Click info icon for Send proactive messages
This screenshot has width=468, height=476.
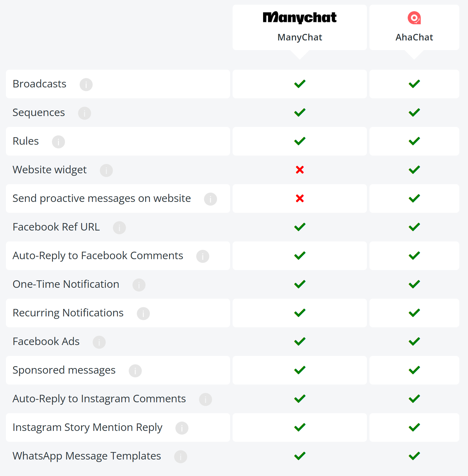pyautogui.click(x=211, y=199)
